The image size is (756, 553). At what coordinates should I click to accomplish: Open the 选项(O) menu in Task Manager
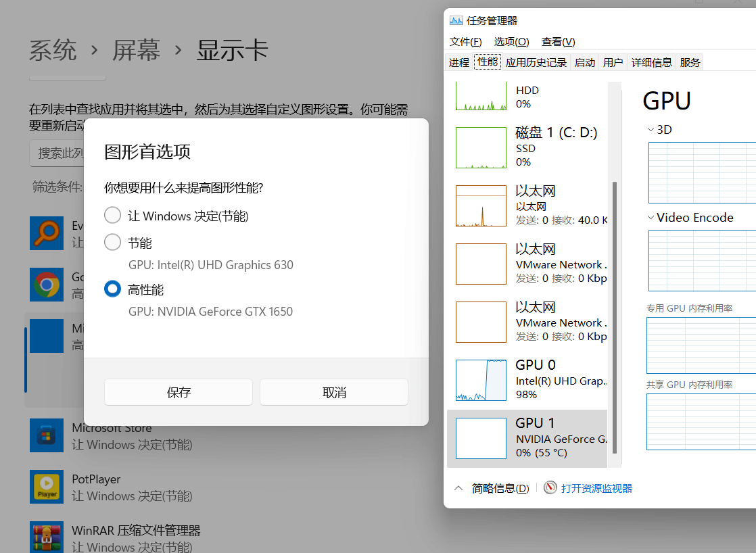click(x=511, y=42)
